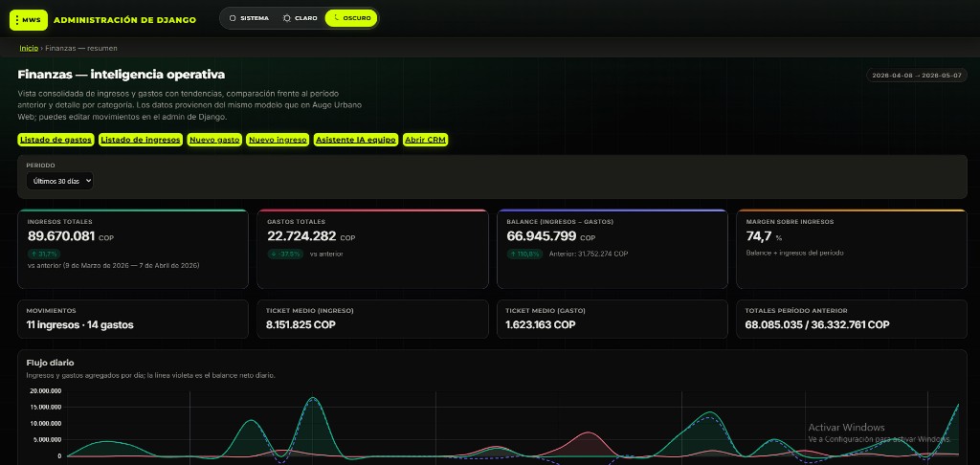Click the MWS logo badge
The image size is (980, 465).
click(x=28, y=19)
